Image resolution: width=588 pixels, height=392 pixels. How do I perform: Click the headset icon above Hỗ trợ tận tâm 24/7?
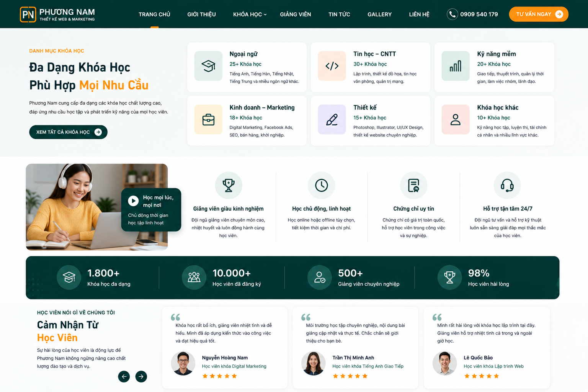tap(507, 185)
